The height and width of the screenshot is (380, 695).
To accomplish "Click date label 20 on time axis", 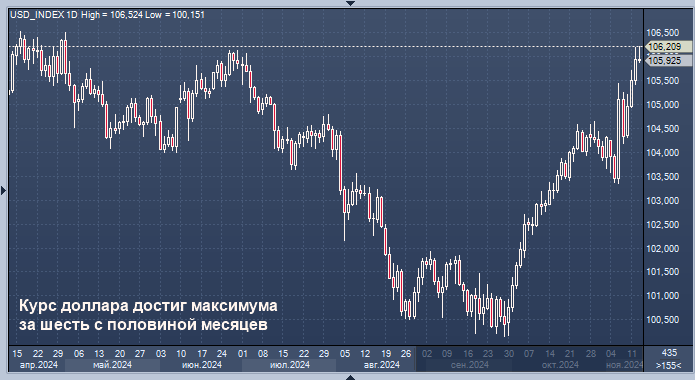I will click(120, 353).
